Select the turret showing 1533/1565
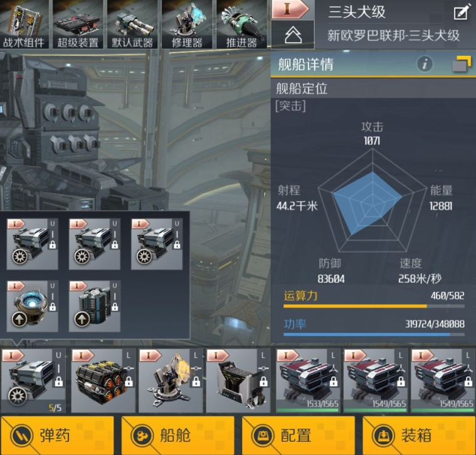Viewport: 476px width, 455px height. point(307,380)
